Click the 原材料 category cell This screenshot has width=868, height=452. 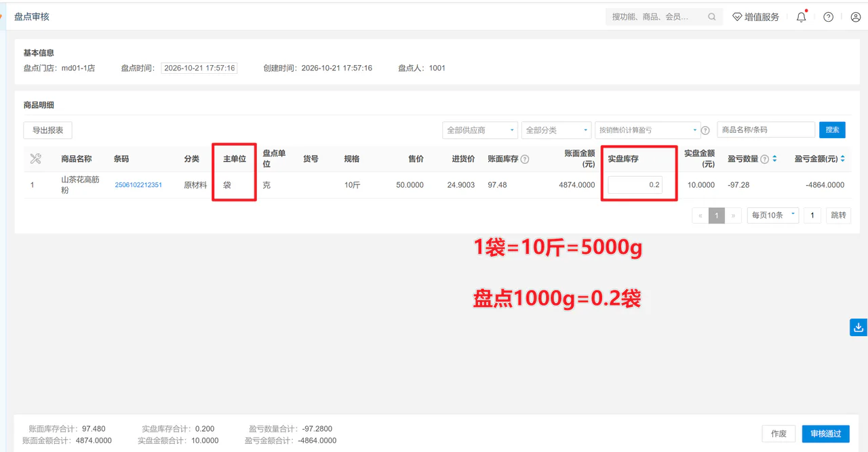(x=195, y=185)
